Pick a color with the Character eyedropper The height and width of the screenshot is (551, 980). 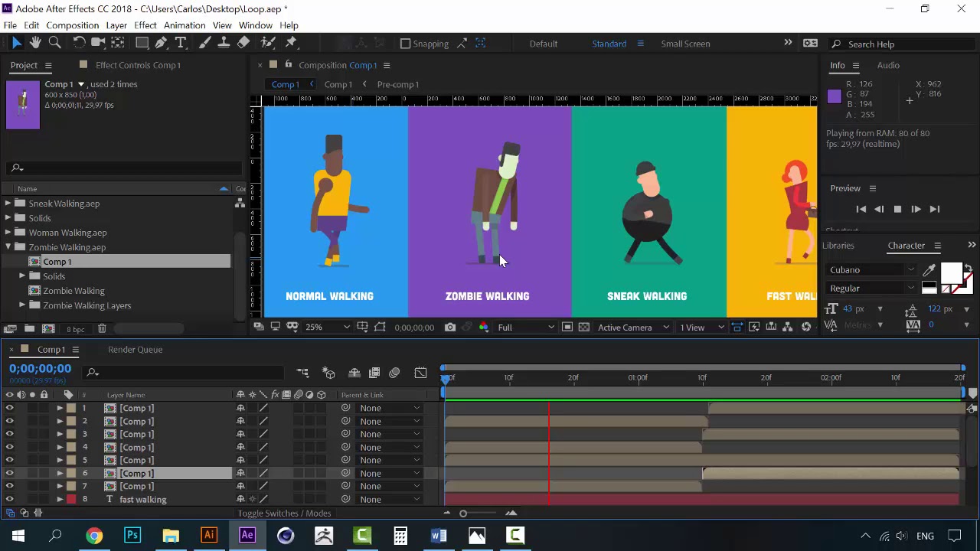[x=929, y=270]
